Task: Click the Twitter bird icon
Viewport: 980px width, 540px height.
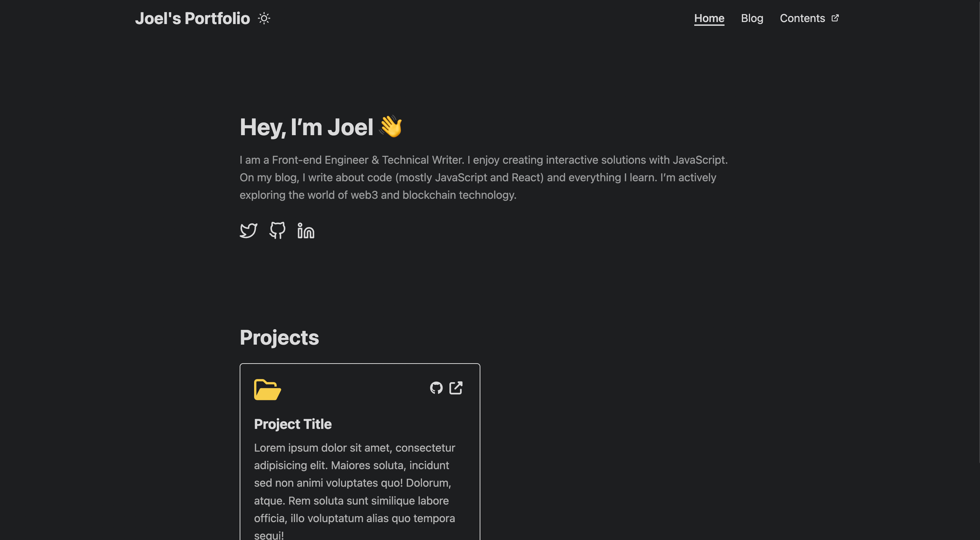Action: pyautogui.click(x=248, y=230)
